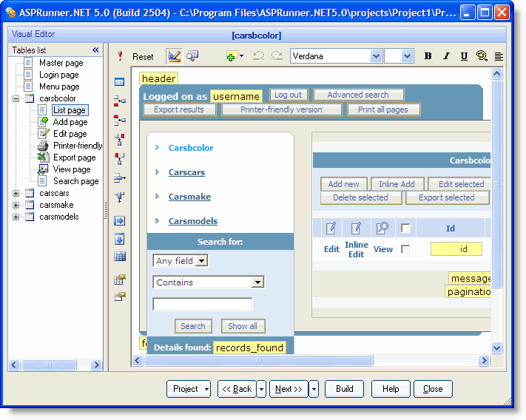This screenshot has height=420, width=526.
Task: Toggle bold formatting
Action: pyautogui.click(x=428, y=56)
